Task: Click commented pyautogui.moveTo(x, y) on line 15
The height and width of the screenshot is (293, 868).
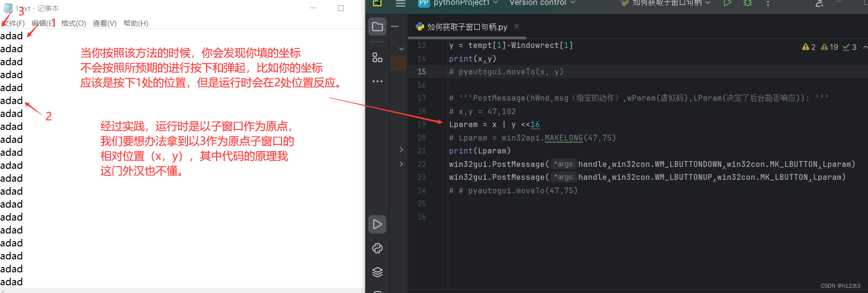Action: [x=506, y=71]
